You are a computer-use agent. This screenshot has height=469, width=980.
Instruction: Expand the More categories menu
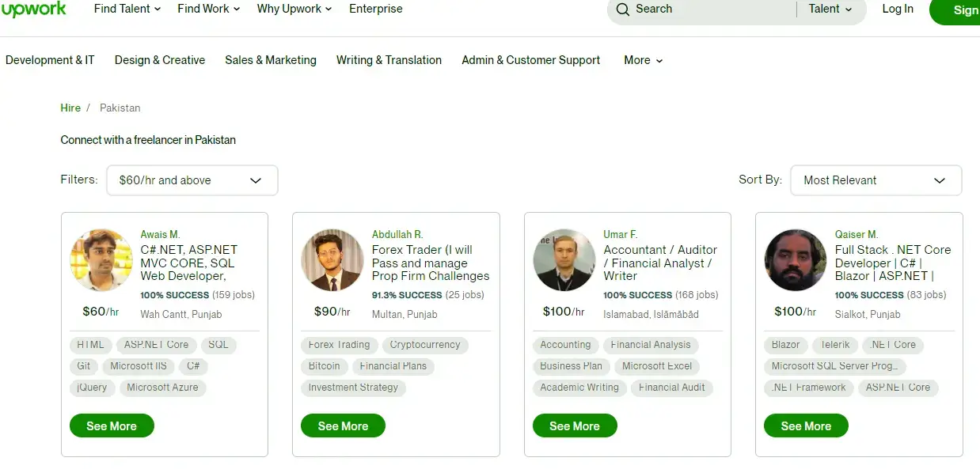(644, 60)
